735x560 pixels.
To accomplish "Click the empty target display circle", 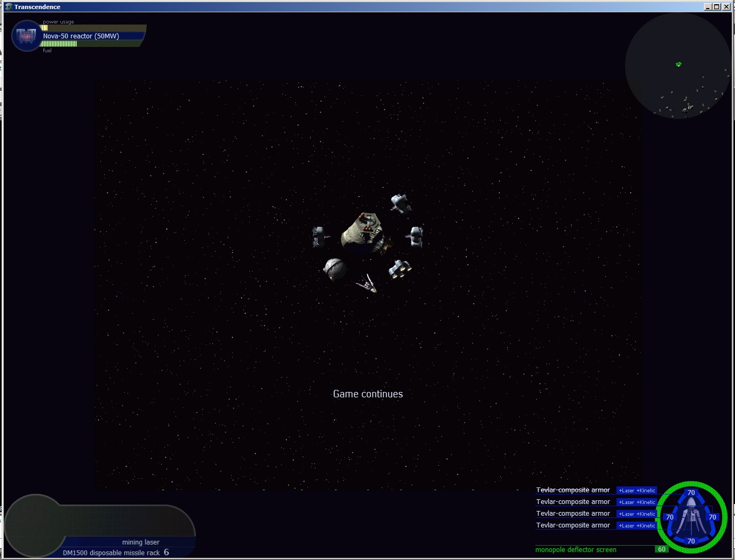I will click(x=35, y=526).
